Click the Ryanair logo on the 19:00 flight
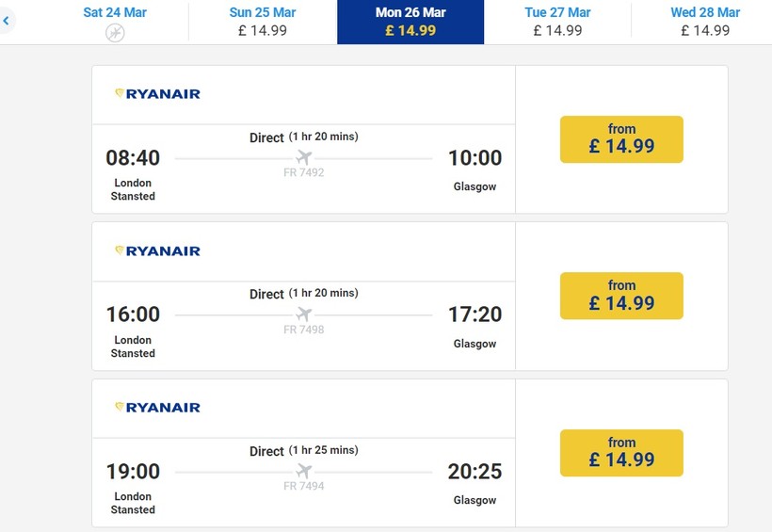The width and height of the screenshot is (772, 532). pos(157,407)
